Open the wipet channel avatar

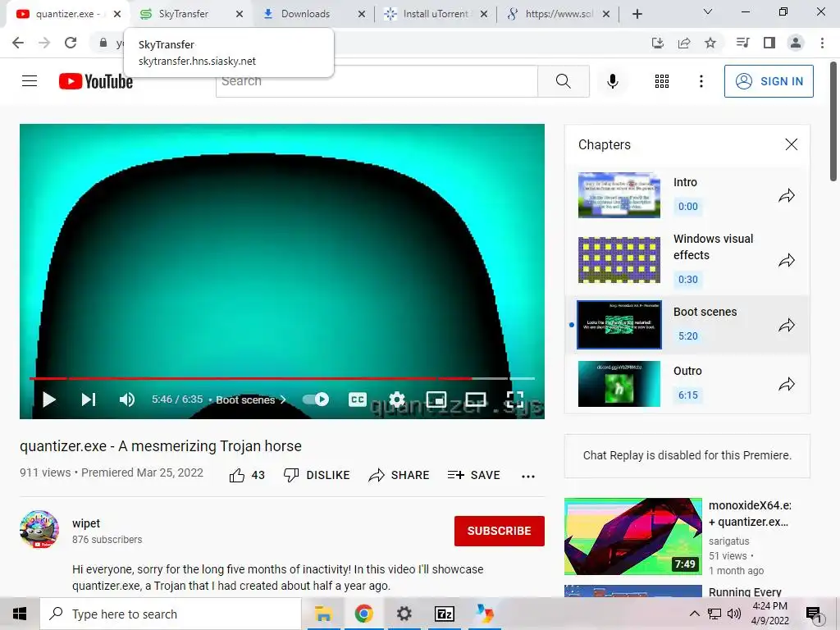(x=39, y=530)
